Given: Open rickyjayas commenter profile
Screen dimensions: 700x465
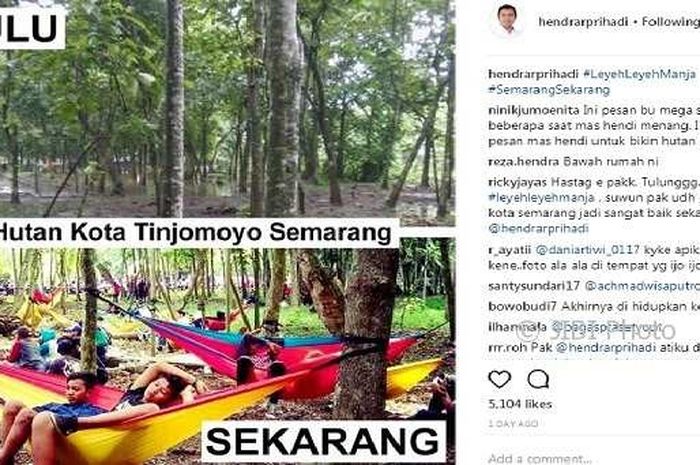Looking at the screenshot, I should coord(518,182).
